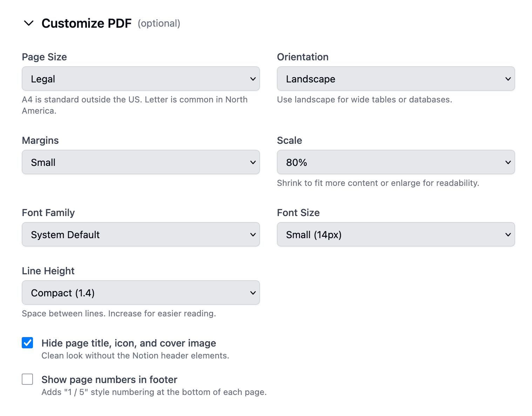This screenshot has height=416, width=532.
Task: Select the Landscape value in Orientation
Action: pyautogui.click(x=395, y=79)
